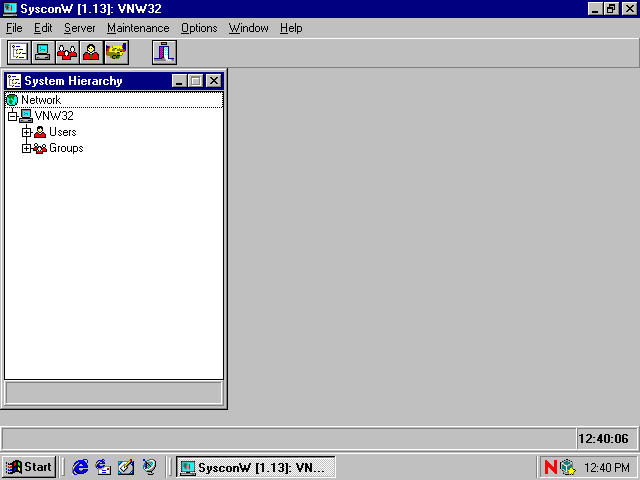Open the Help menu
This screenshot has width=640, height=480.
coord(291,28)
